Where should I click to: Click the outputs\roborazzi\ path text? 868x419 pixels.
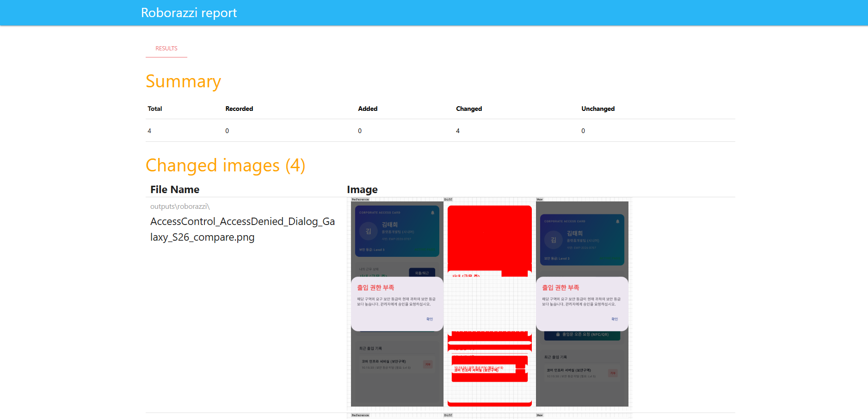(x=180, y=206)
